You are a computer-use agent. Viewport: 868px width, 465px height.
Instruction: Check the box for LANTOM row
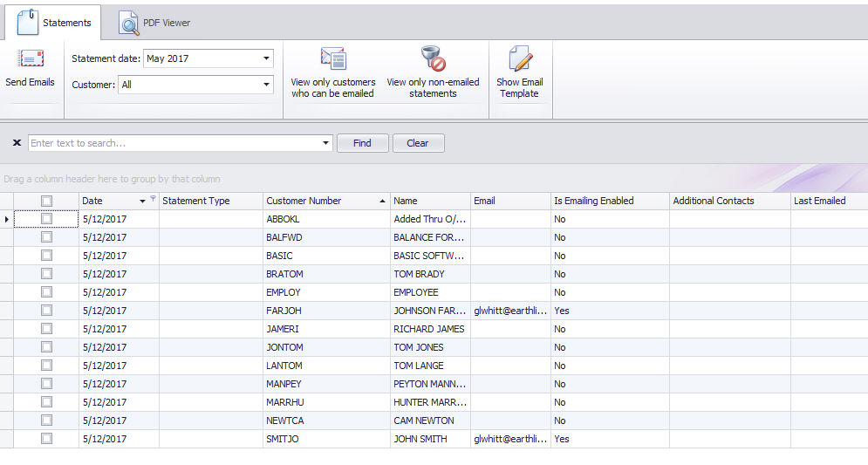[x=46, y=365]
